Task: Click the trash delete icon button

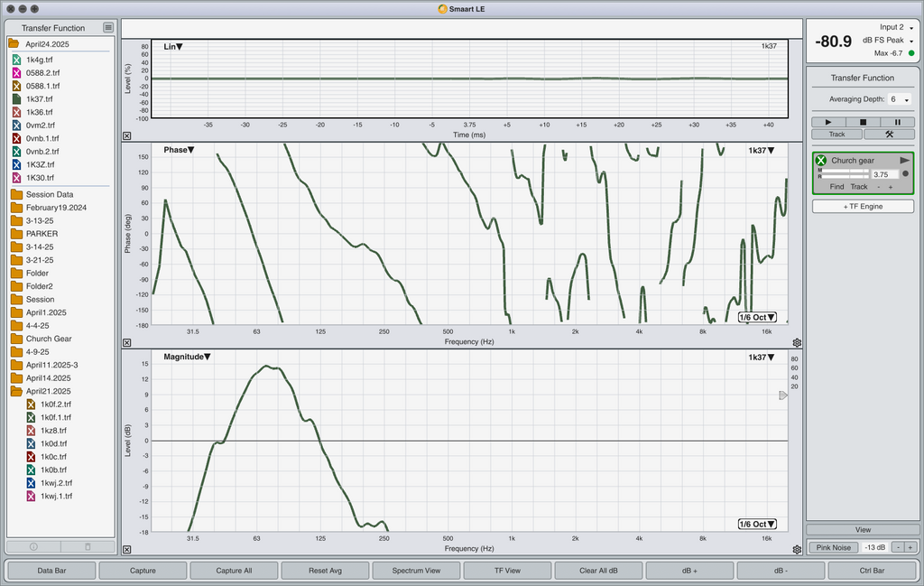Action: tap(88, 546)
